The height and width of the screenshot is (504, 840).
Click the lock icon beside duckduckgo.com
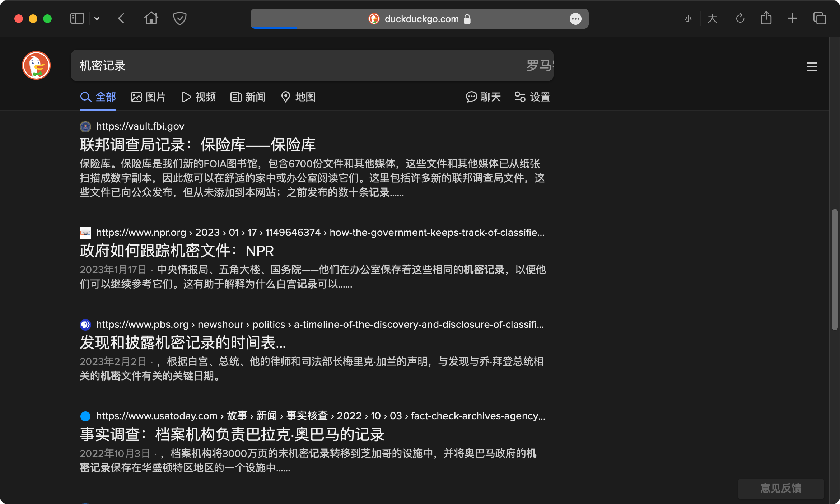coord(467,19)
